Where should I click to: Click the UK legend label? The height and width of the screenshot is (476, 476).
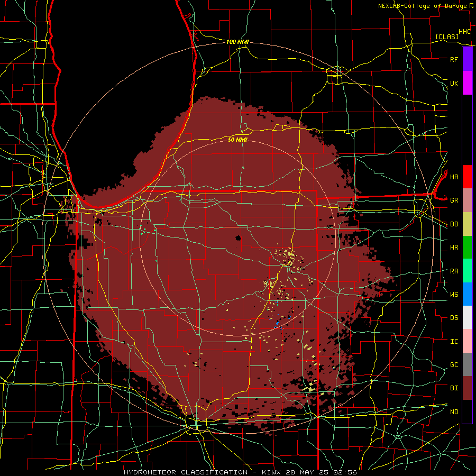(x=454, y=83)
